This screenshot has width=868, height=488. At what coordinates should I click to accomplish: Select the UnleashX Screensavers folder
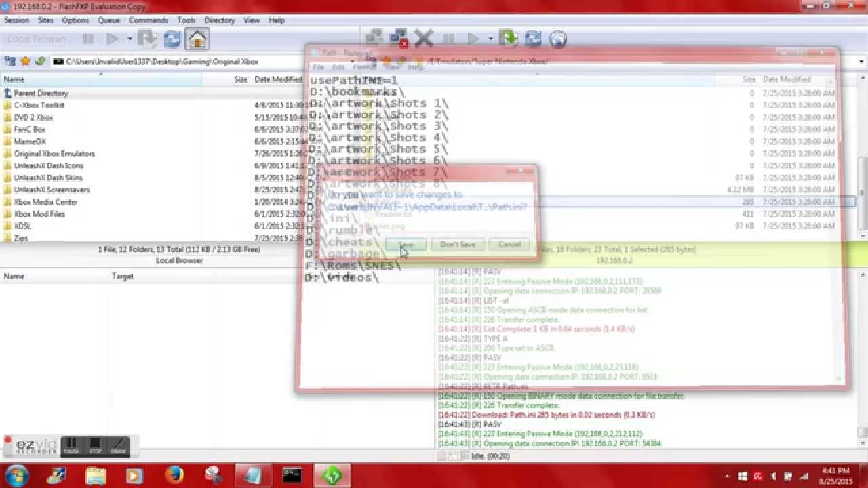click(x=52, y=190)
